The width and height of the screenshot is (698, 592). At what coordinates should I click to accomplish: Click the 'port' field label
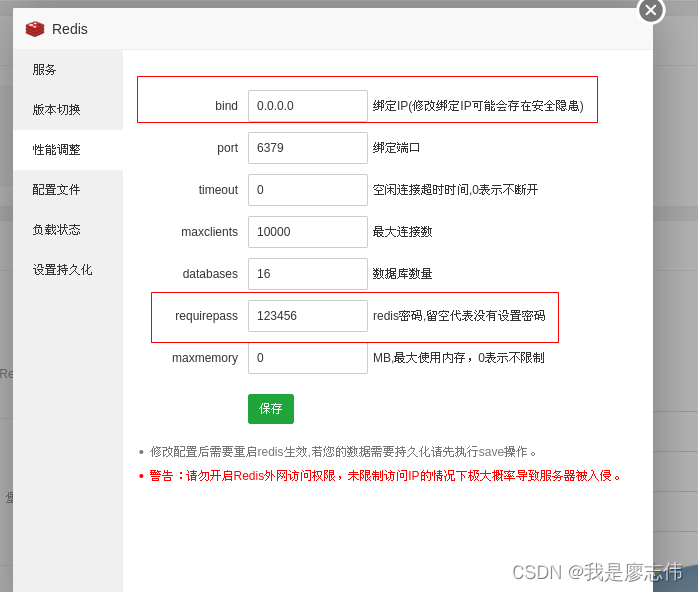(x=227, y=148)
